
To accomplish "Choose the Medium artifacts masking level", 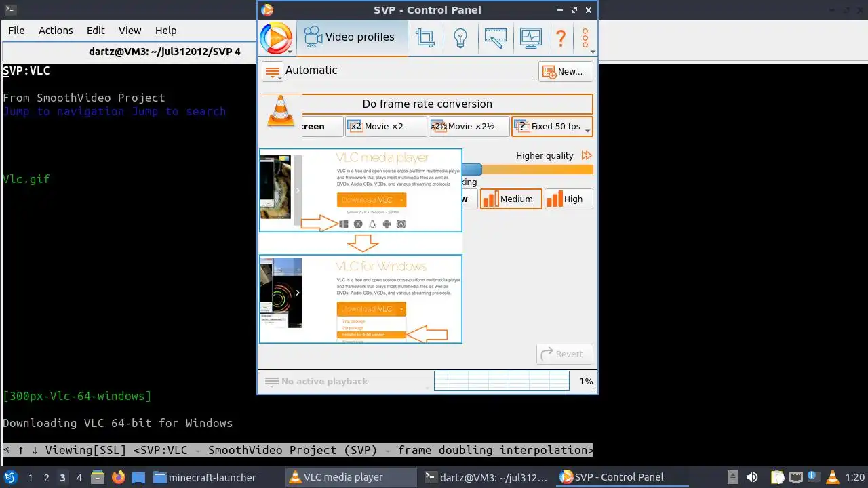I will [511, 199].
